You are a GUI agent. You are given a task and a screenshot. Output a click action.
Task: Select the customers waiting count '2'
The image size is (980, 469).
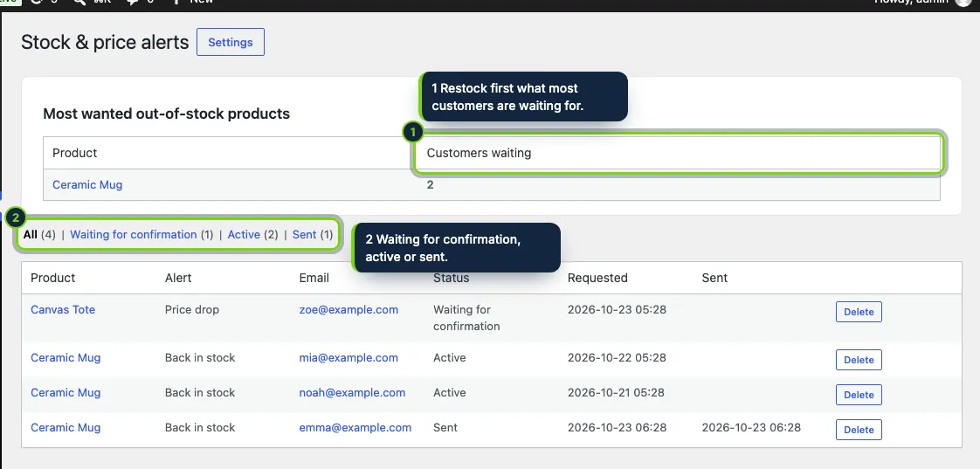pos(430,184)
